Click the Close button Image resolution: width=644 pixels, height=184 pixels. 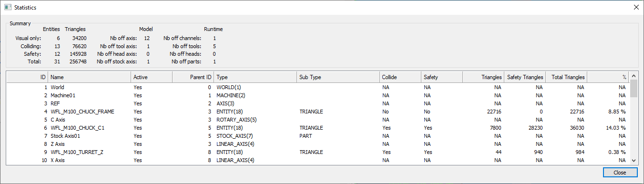[x=620, y=173]
